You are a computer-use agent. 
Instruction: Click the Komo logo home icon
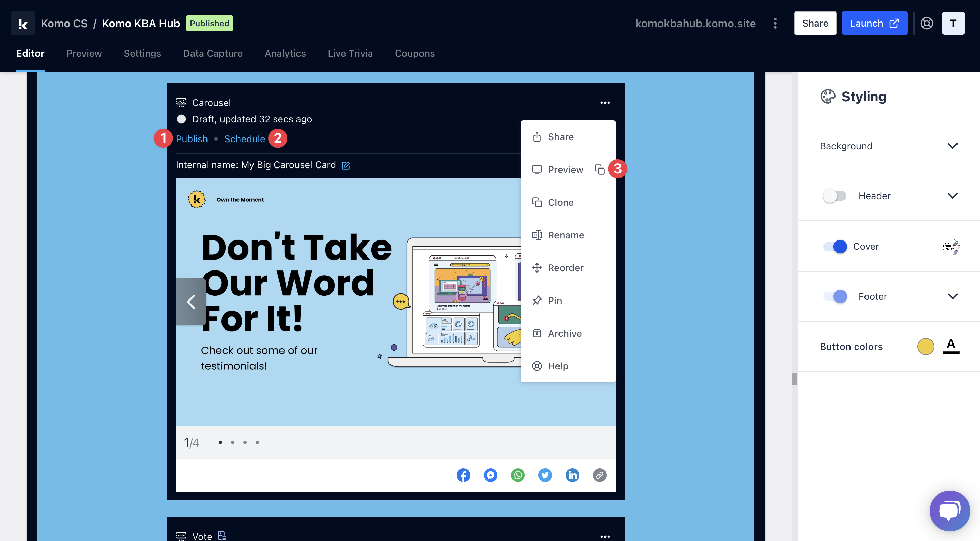pyautogui.click(x=23, y=23)
